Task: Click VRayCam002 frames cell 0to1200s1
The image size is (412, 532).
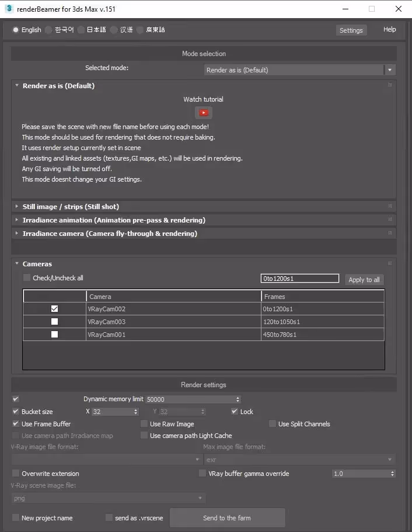Action: (323, 309)
